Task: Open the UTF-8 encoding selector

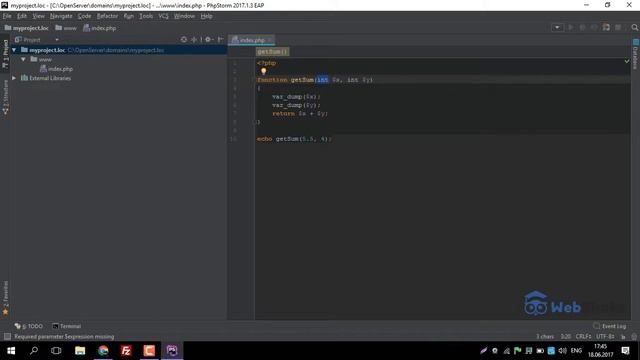Action: coord(605,337)
